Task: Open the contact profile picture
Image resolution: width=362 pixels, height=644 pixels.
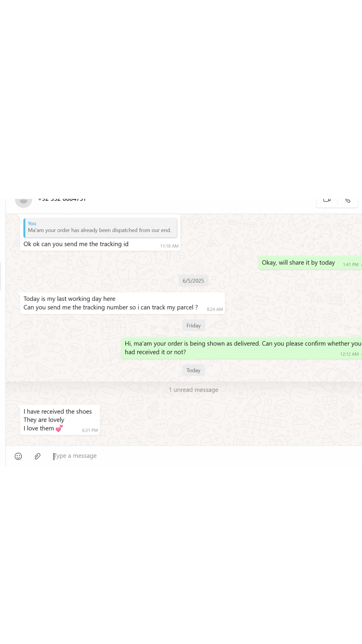Action: [23, 202]
